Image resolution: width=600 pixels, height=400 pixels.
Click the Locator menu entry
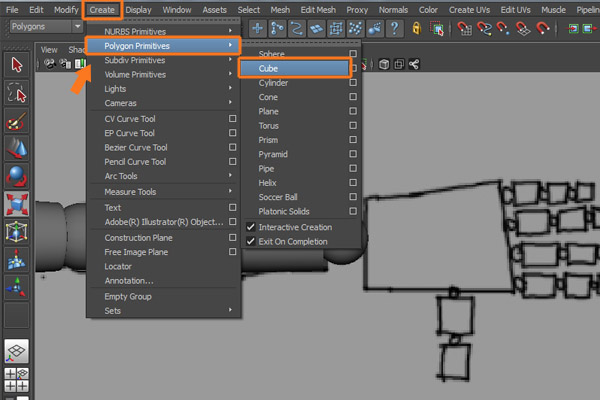coord(118,268)
